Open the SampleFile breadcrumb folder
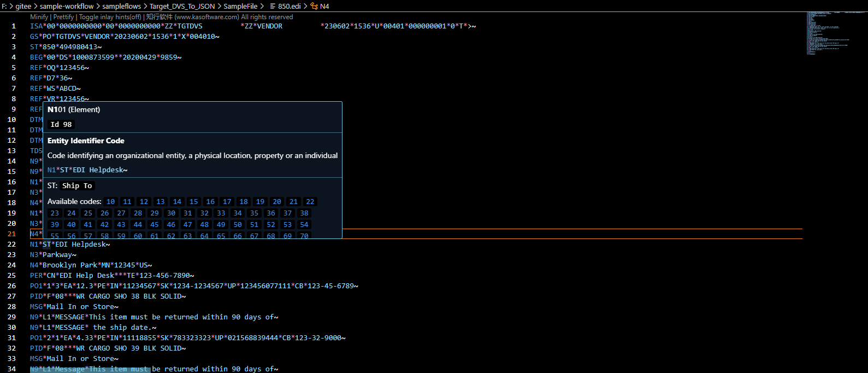The width and height of the screenshot is (868, 373). coord(240,6)
